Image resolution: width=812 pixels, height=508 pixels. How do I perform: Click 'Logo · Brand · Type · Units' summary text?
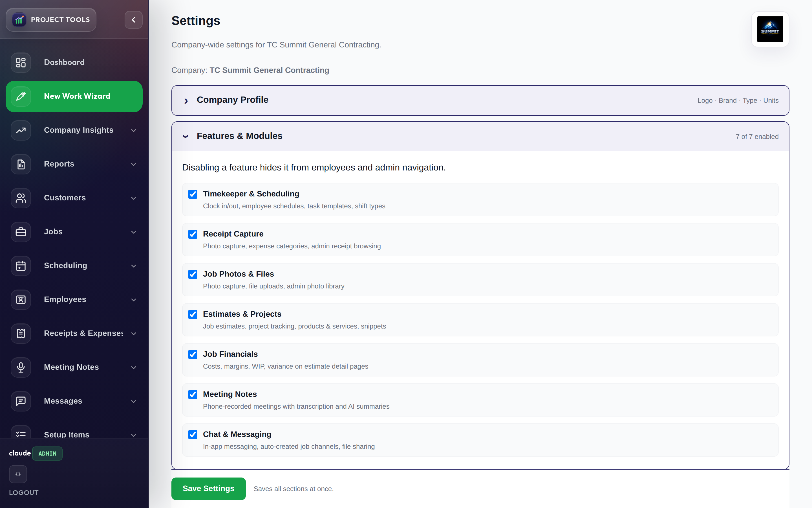coord(738,100)
